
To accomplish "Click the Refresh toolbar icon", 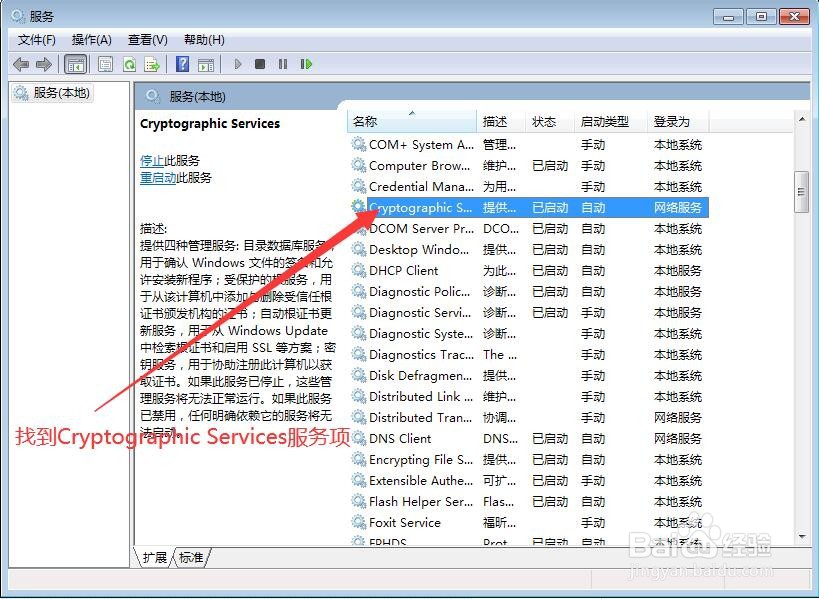I will click(130, 64).
